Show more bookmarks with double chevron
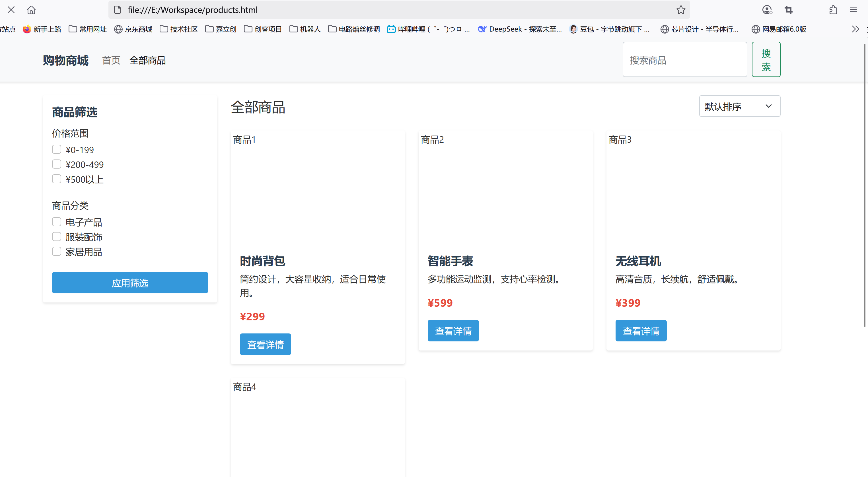 855,29
